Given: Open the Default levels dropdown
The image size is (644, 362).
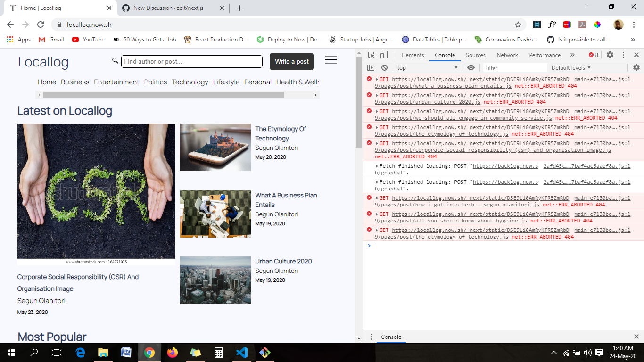Looking at the screenshot, I should pos(571,68).
